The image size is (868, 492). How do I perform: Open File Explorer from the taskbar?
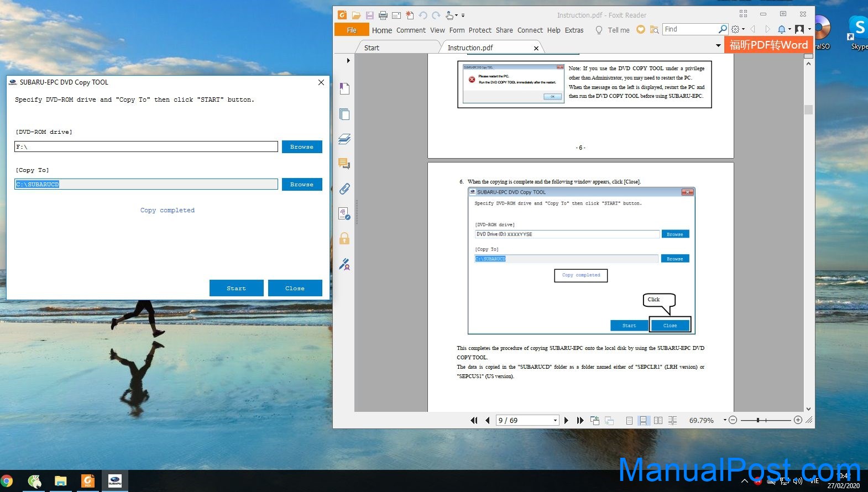61,481
